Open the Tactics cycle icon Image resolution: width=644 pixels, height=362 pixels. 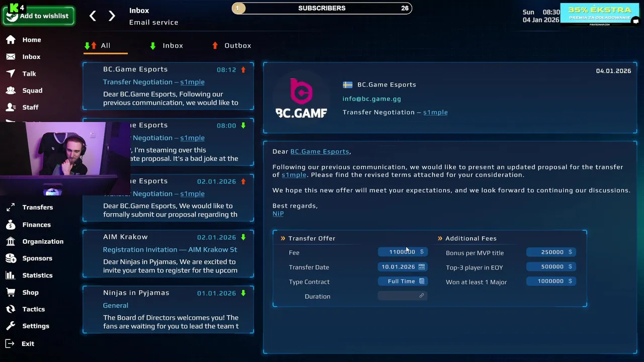11,309
